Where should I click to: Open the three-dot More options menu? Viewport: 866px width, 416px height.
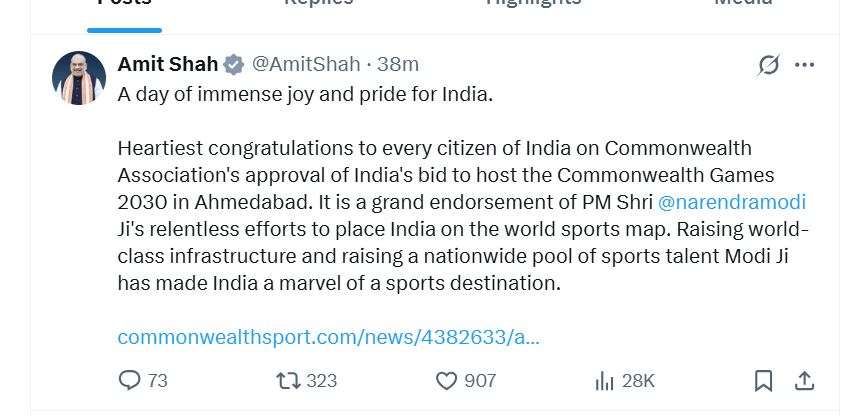(804, 65)
